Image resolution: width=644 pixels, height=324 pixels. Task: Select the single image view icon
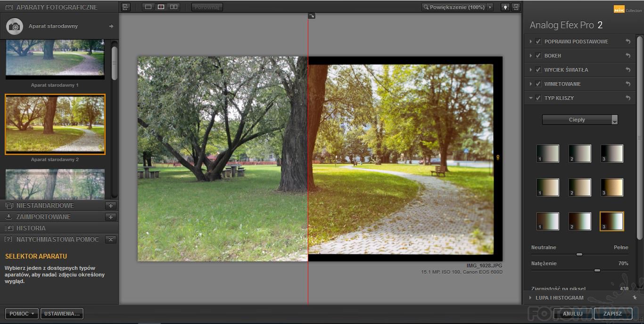click(149, 7)
